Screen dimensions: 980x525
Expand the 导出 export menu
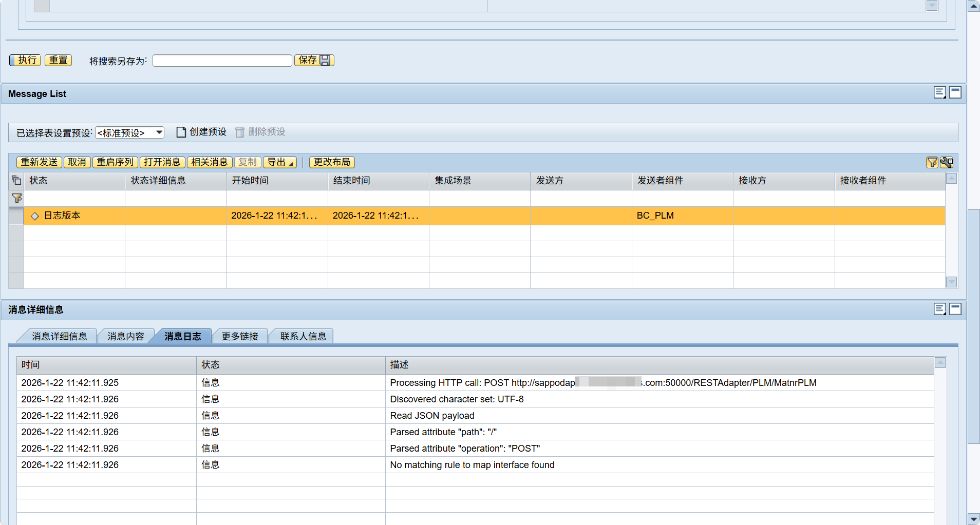click(280, 163)
